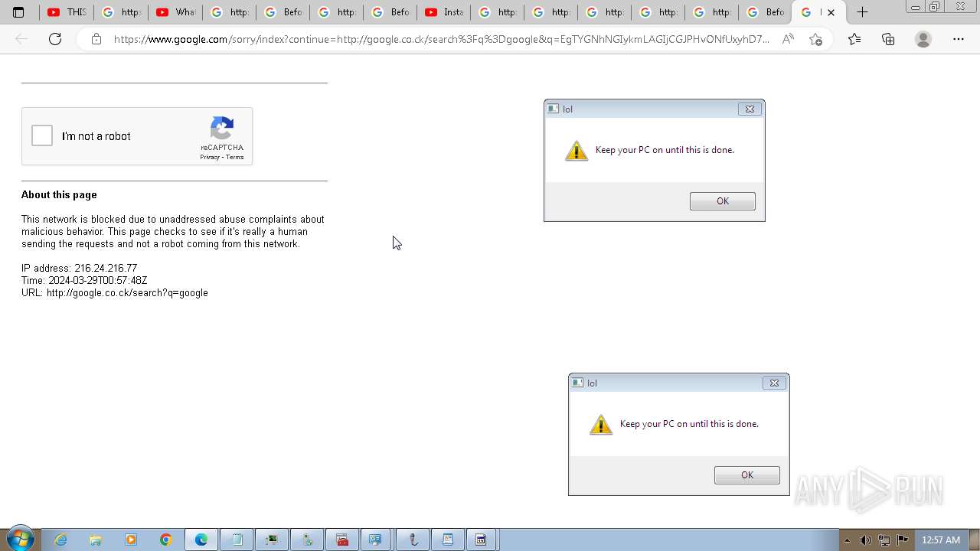Viewport: 980px width, 551px height.
Task: Click the taskbar clock 12:57 AM
Action: (x=940, y=540)
